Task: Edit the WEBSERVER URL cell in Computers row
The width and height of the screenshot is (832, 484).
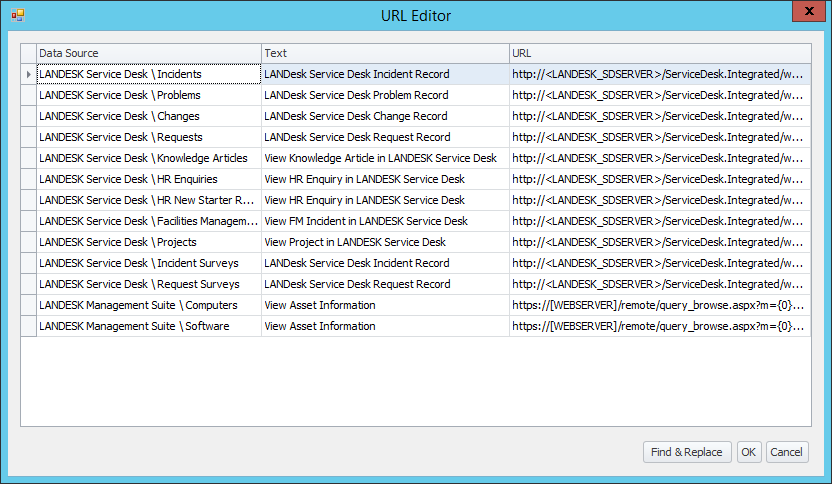Action: tap(660, 305)
